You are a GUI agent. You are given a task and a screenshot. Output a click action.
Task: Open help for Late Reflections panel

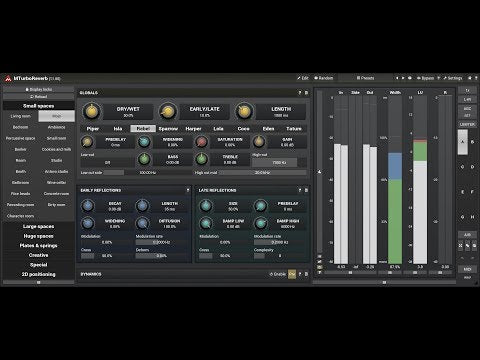coord(300,190)
